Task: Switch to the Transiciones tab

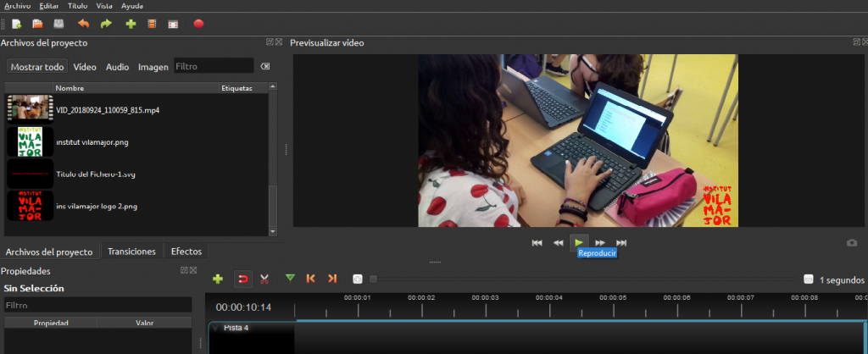Action: point(131,252)
